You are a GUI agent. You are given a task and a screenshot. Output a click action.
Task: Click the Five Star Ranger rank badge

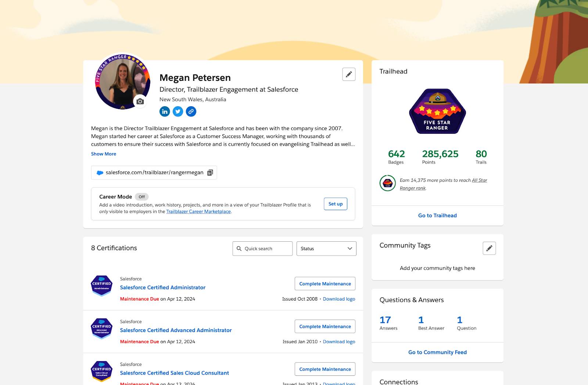click(x=437, y=111)
